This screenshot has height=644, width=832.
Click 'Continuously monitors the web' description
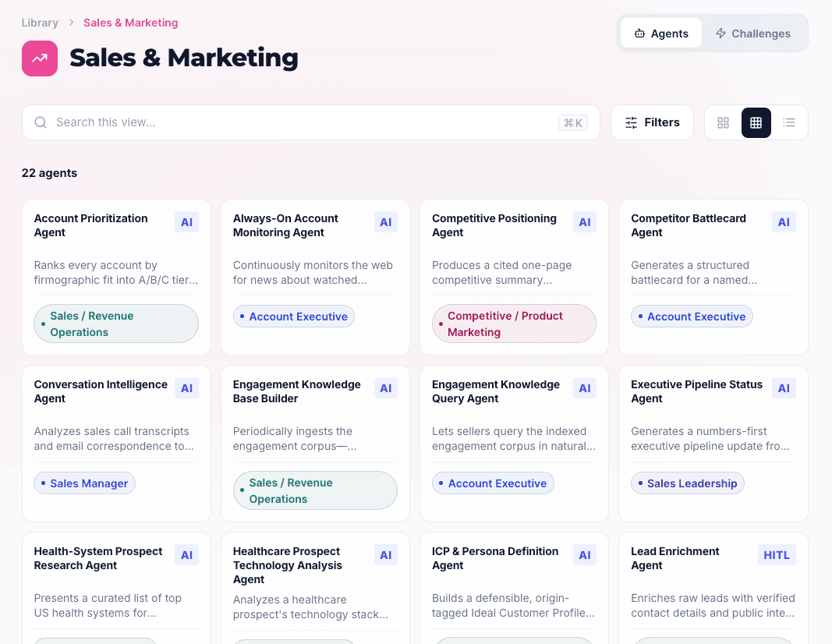tap(313, 273)
